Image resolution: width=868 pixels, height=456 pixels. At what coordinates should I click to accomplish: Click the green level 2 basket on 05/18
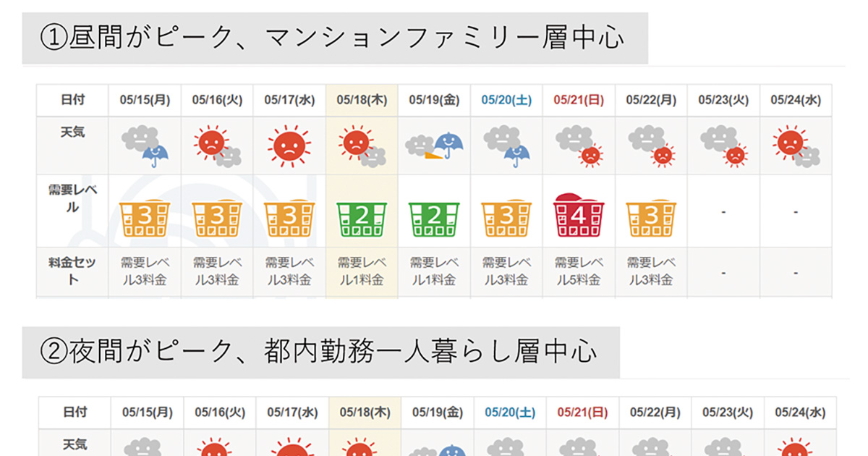(362, 219)
